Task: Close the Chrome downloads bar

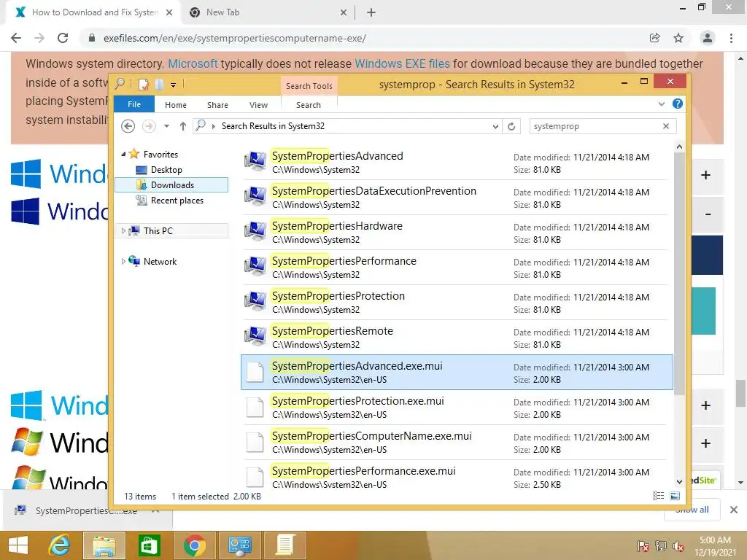Action: [734, 510]
